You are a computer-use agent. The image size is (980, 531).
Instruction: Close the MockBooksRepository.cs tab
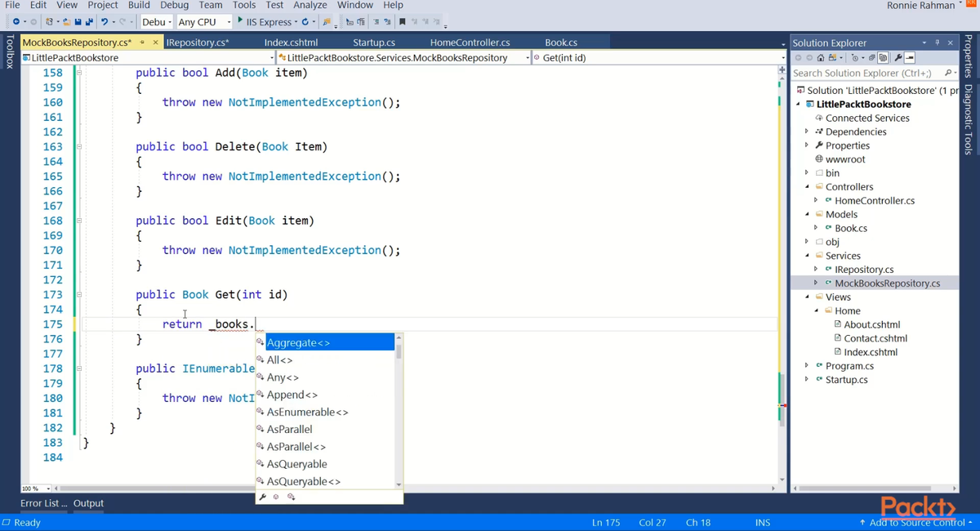[x=154, y=42]
